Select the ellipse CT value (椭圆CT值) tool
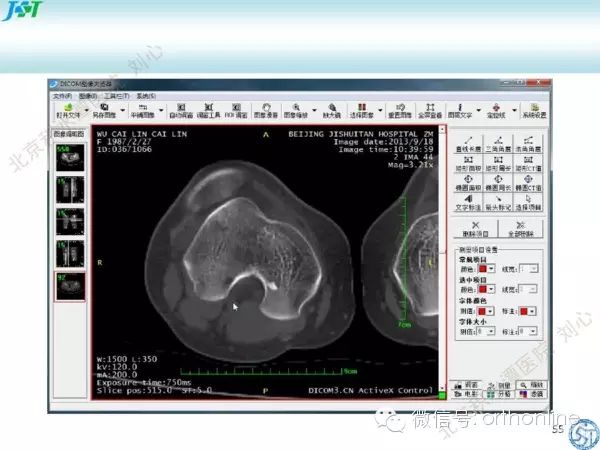This screenshot has width=600, height=450. (x=528, y=183)
